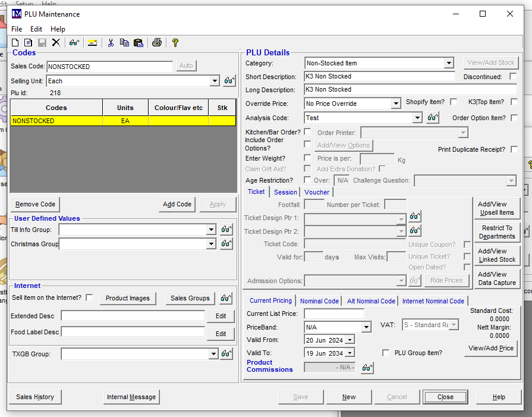Viewport: 532px width, 417px height.
Task: Click the paste clipboard toolbar icon
Action: (x=138, y=42)
